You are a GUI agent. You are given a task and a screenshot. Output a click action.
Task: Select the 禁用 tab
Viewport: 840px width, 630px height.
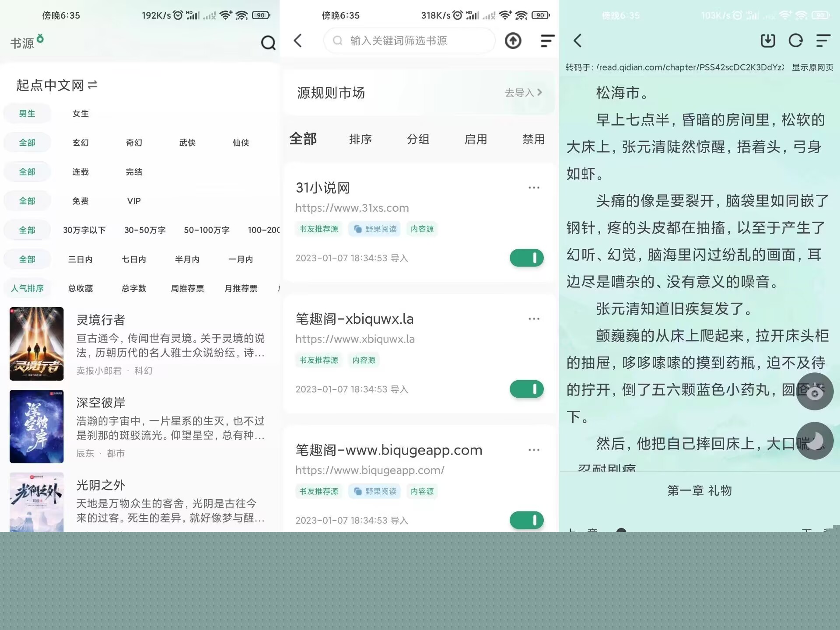coord(533,139)
